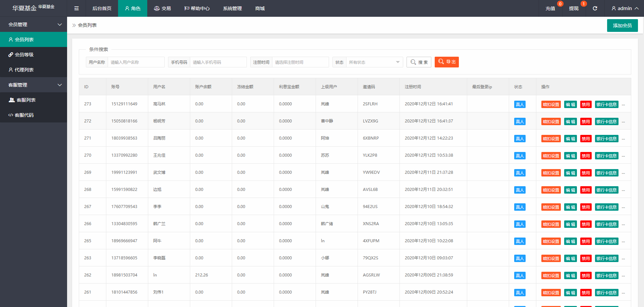Click the 注册时间 column header
644x307 pixels.
point(413,87)
